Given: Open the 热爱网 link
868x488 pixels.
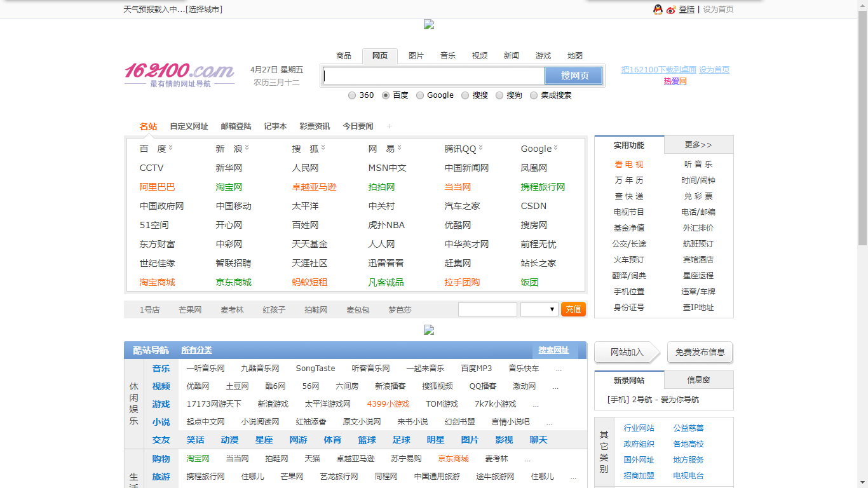Looking at the screenshot, I should click(675, 81).
